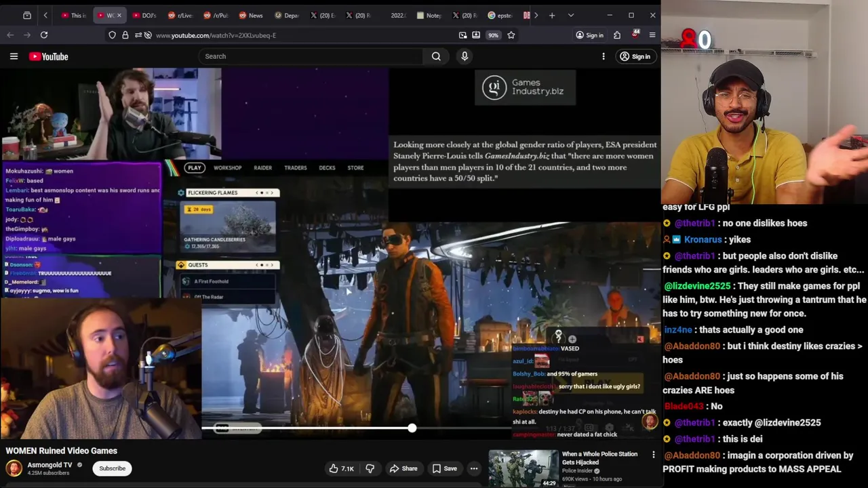
Task: Open YouTube settings kebab menu
Action: tap(604, 56)
